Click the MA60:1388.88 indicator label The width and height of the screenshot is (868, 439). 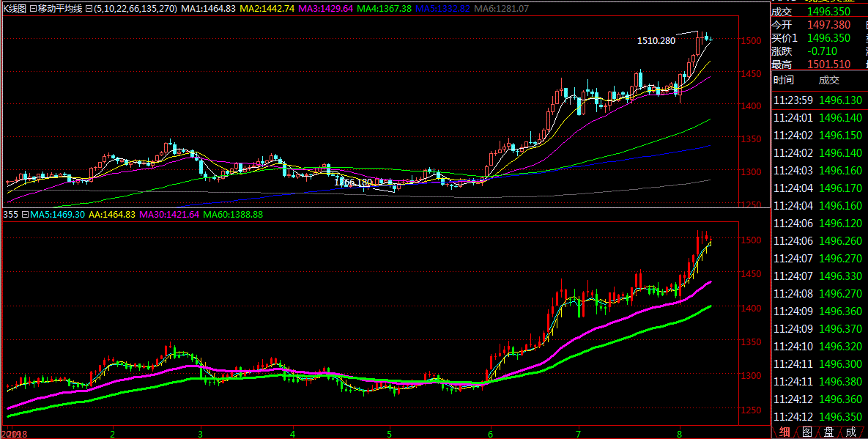coord(232,215)
